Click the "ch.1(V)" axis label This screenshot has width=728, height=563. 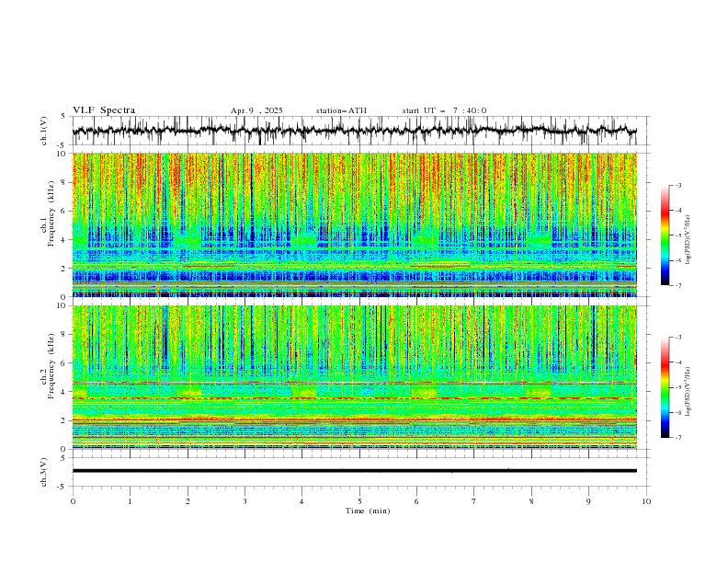(44, 131)
